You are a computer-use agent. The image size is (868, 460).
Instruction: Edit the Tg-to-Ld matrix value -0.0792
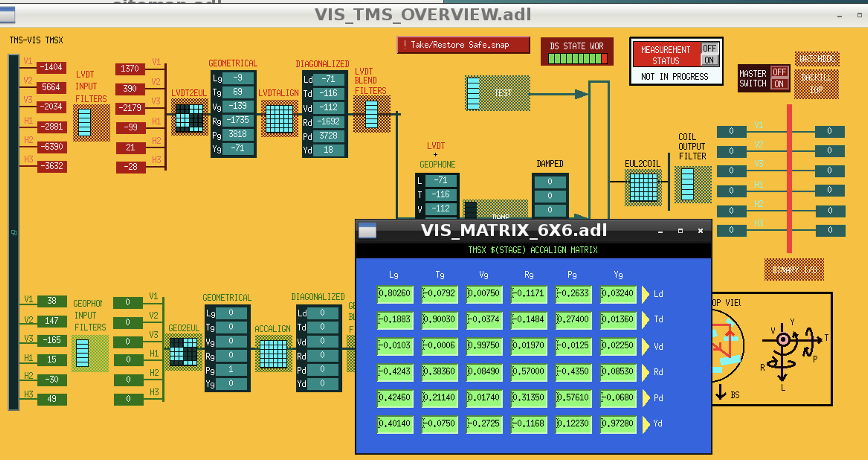[439, 294]
